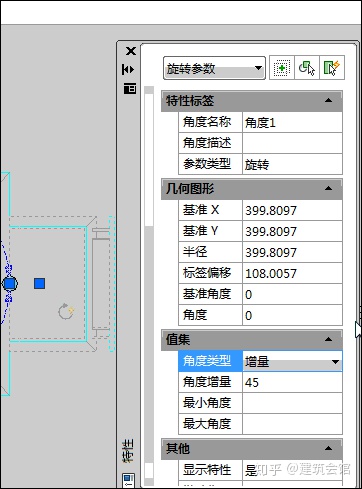
Task: Select the 角度描述 property label
Action: 210,143
